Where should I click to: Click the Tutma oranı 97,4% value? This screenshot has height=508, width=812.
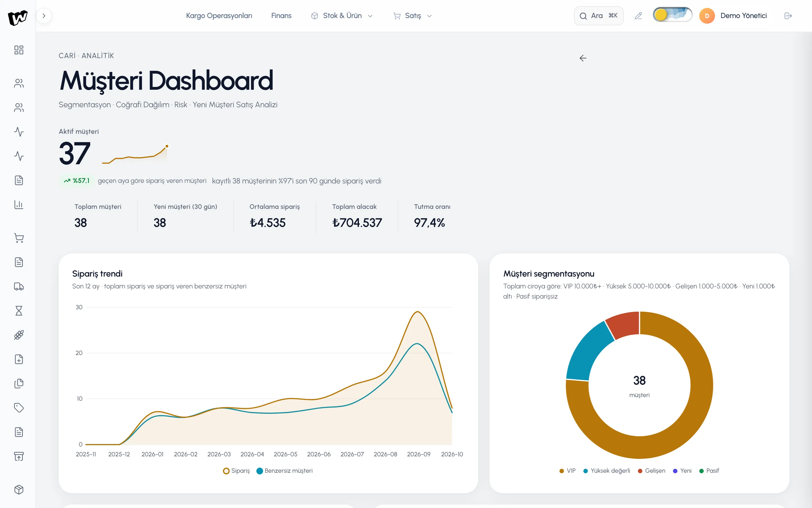(429, 223)
